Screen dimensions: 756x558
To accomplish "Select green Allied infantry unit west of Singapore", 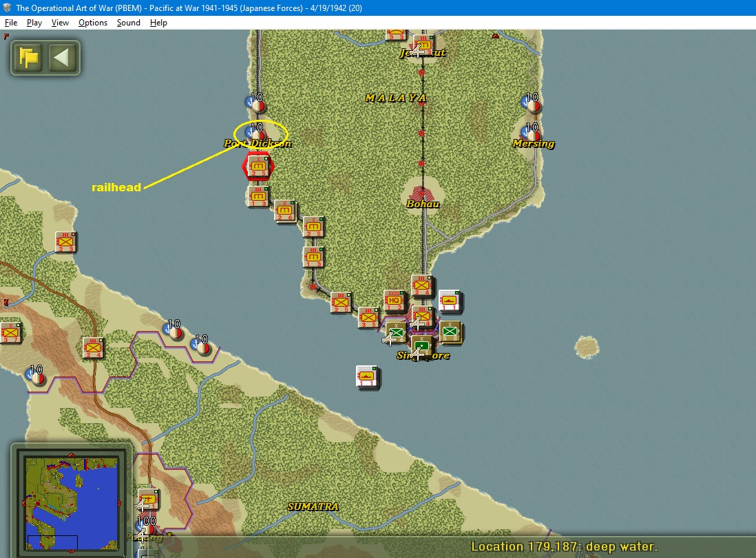I will [396, 333].
